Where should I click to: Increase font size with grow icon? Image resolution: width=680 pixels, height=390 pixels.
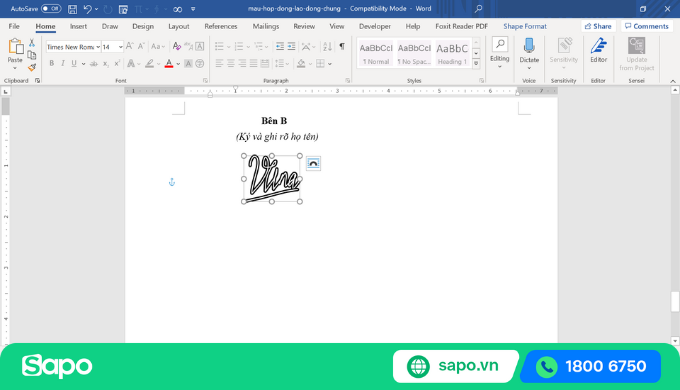129,46
